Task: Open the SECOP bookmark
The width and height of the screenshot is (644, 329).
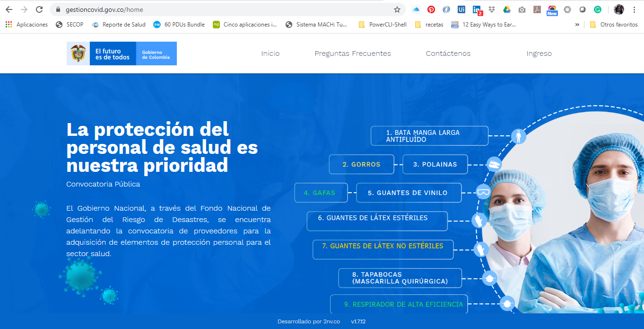Action: [70, 25]
